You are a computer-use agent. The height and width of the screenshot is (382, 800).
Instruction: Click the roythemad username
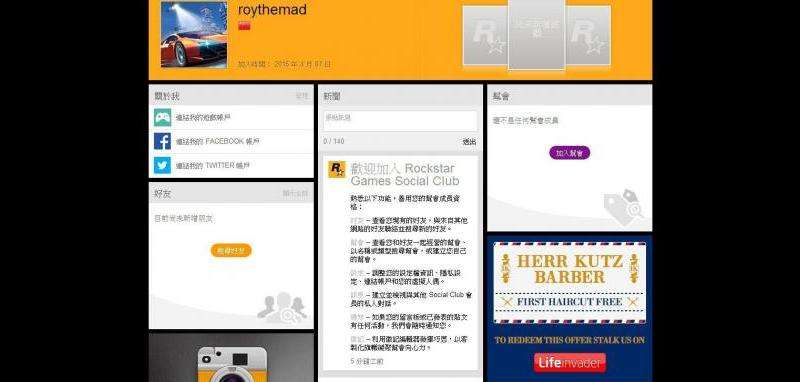272,10
